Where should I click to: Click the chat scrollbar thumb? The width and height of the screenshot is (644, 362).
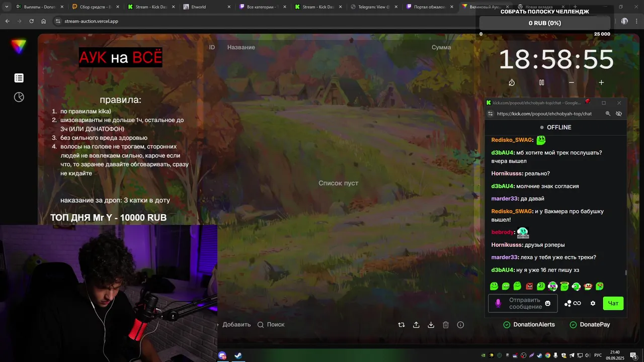coord(626,273)
